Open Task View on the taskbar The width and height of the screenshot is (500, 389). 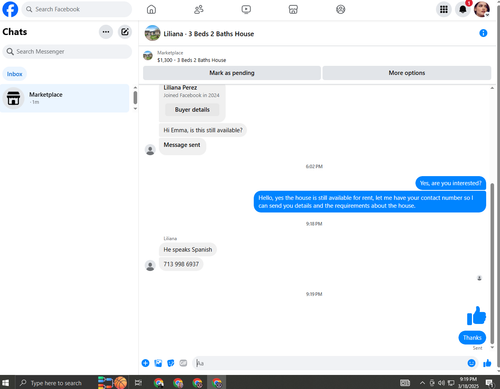138,383
